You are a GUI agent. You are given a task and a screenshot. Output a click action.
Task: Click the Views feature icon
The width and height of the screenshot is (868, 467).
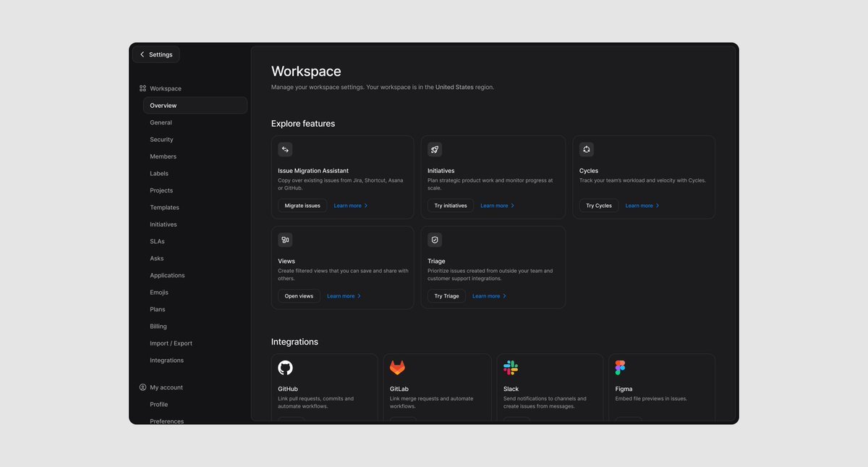pyautogui.click(x=285, y=240)
